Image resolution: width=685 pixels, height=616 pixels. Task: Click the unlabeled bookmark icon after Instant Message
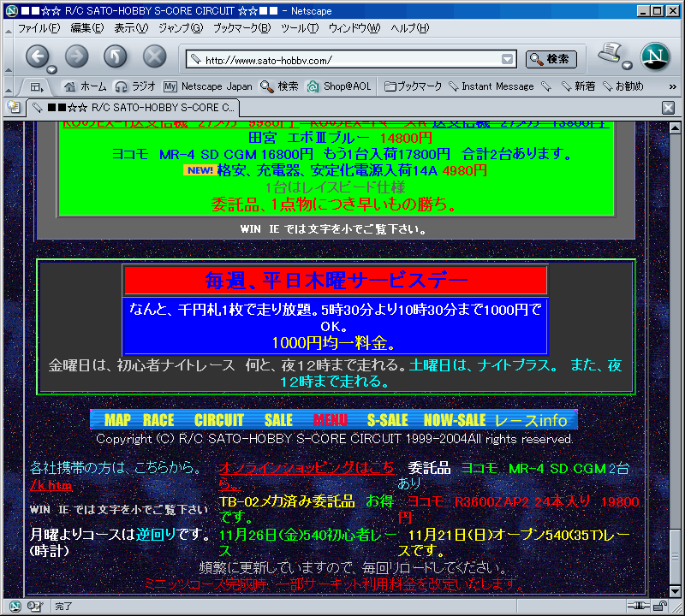pyautogui.click(x=546, y=86)
